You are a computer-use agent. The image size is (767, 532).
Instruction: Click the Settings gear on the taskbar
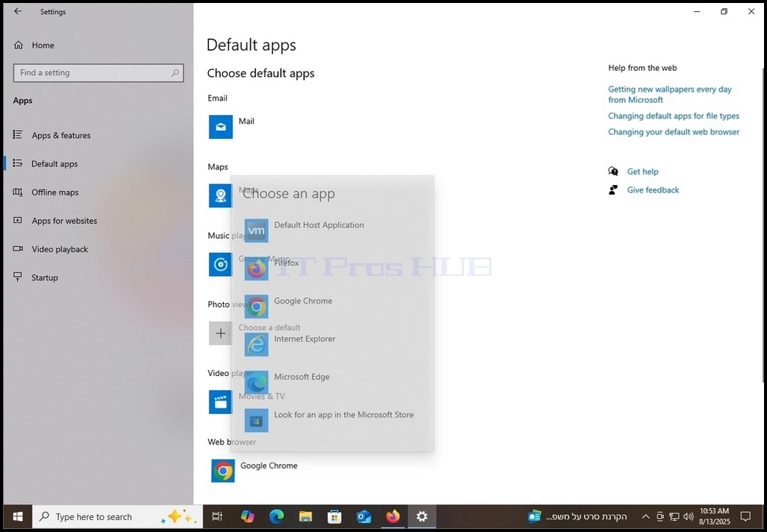point(422,516)
